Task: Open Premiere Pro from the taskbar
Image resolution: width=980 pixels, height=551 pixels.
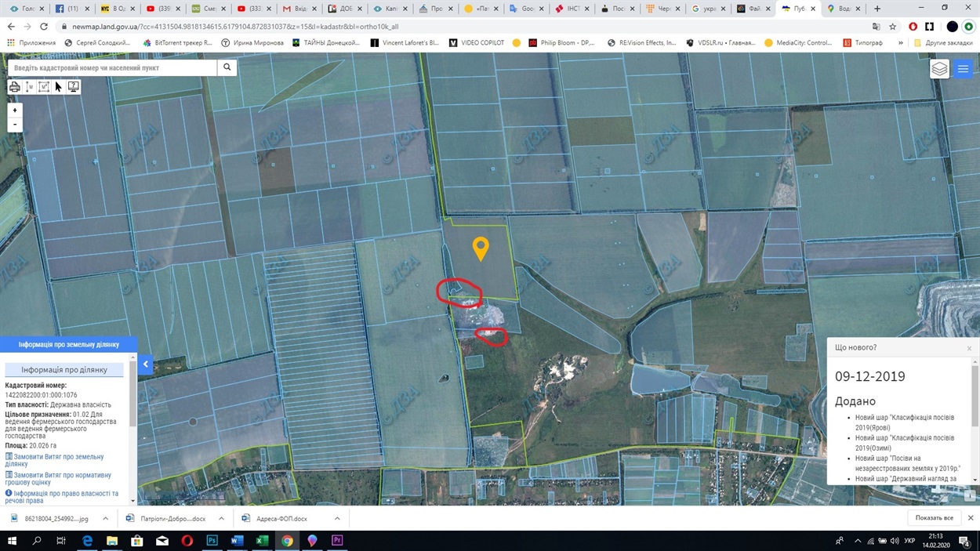Action: pyautogui.click(x=337, y=541)
